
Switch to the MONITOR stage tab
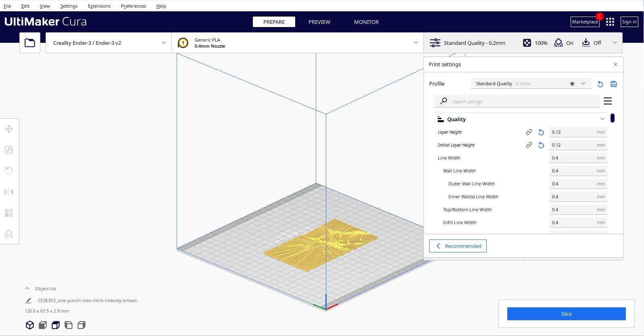pos(366,22)
